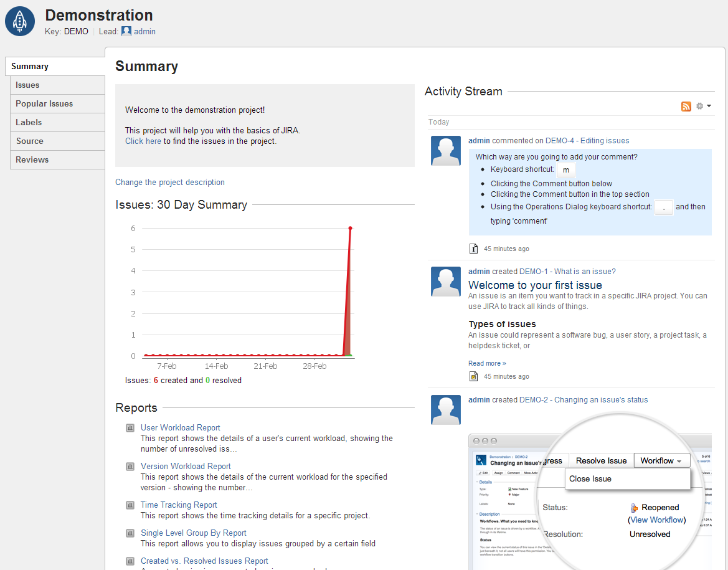Click the User Workload Report icon

[x=130, y=428]
